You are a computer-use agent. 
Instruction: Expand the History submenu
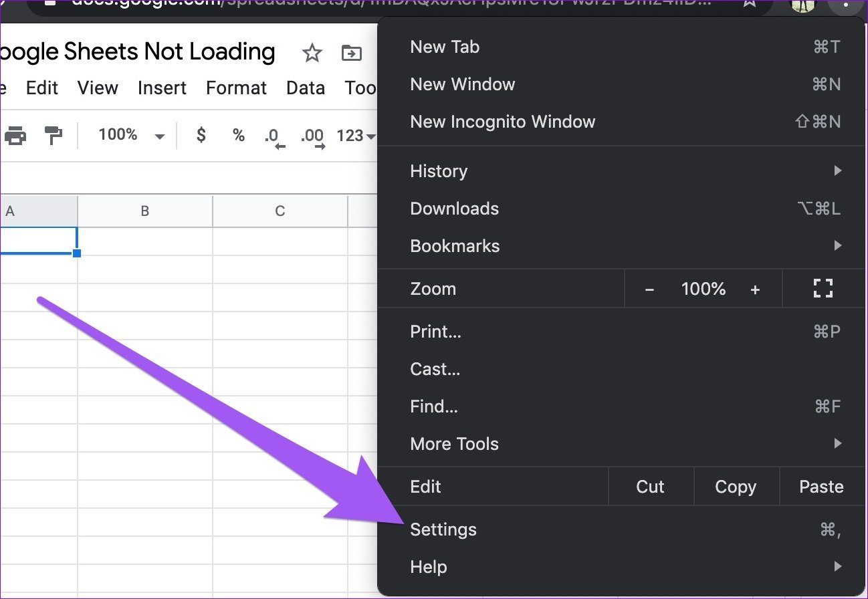point(438,171)
